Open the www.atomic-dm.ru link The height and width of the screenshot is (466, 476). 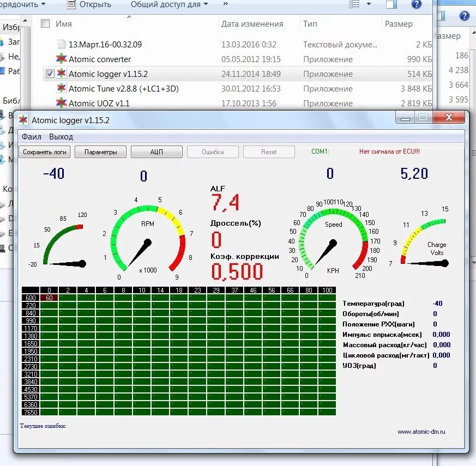[421, 432]
